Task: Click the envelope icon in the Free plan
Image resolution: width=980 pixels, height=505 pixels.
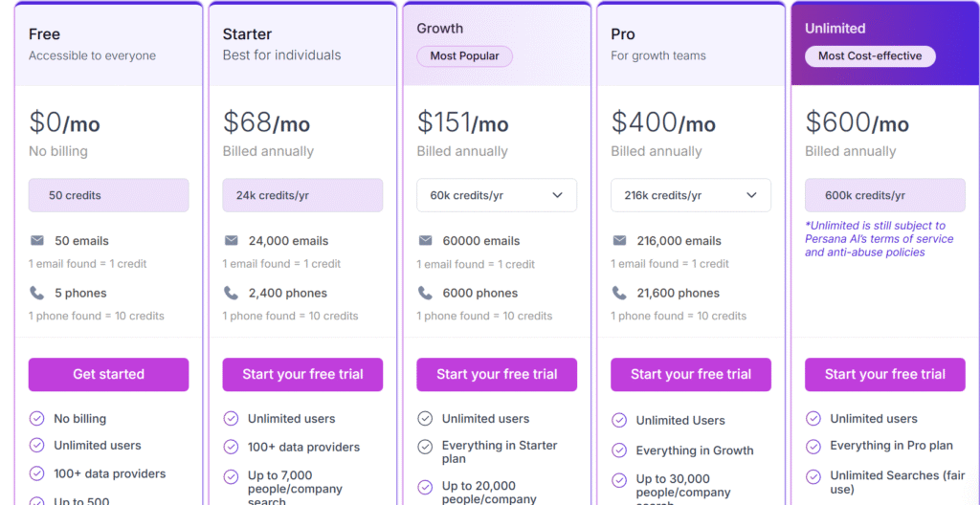Action: coord(37,241)
